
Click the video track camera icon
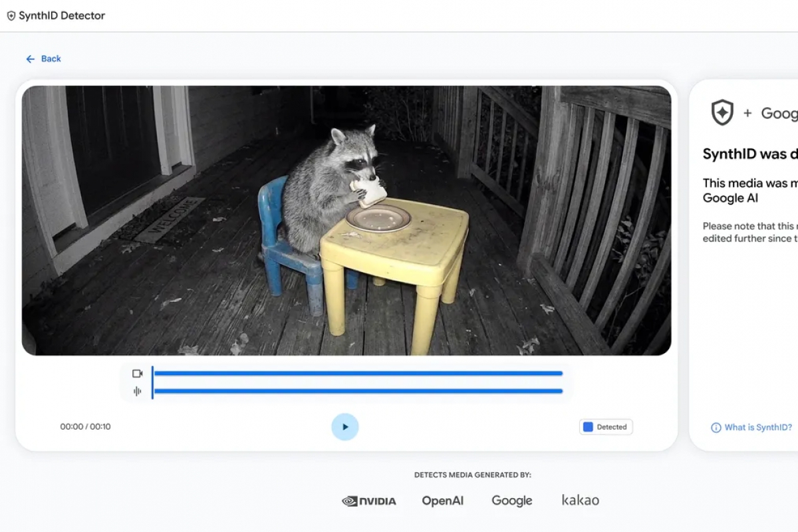click(138, 374)
